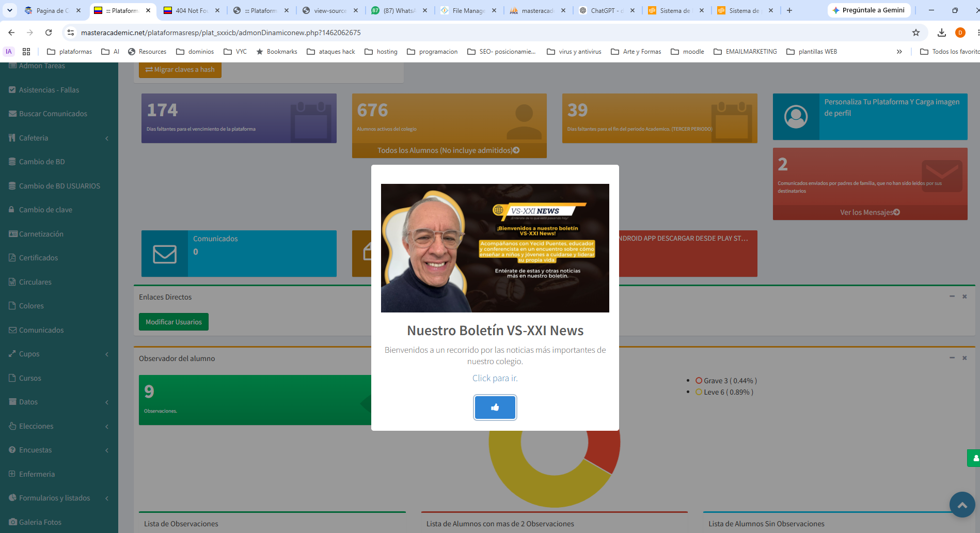Image resolution: width=980 pixels, height=533 pixels.
Task: Expand the Cupos menu chevron
Action: (x=107, y=354)
